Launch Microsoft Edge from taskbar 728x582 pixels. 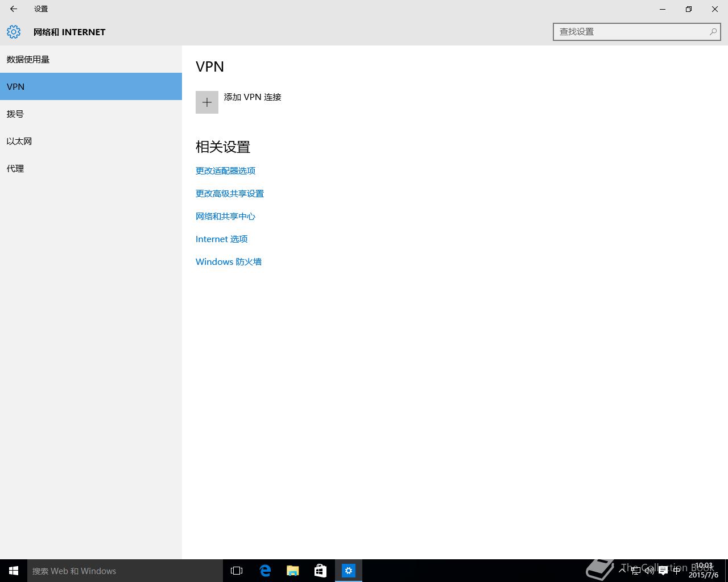tap(265, 571)
